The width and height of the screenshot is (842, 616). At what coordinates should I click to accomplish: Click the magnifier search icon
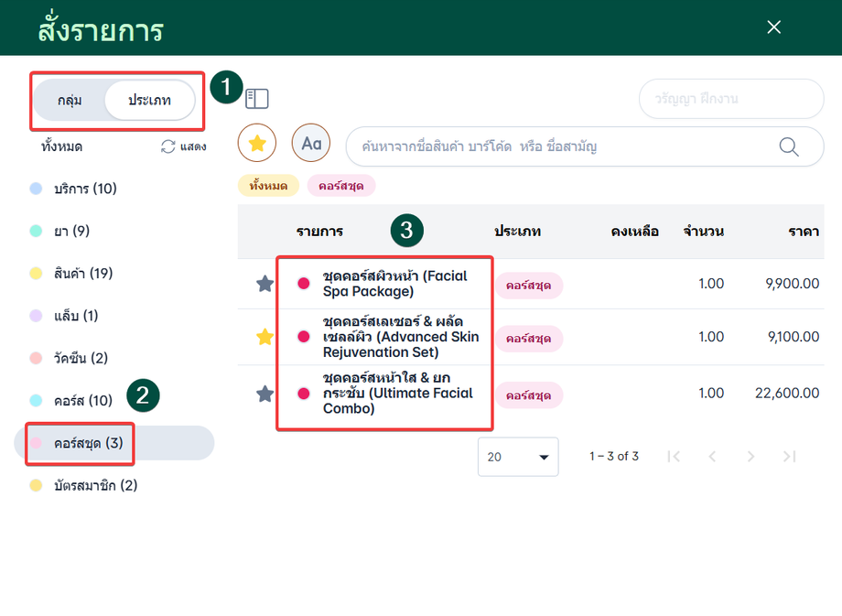[x=789, y=146]
